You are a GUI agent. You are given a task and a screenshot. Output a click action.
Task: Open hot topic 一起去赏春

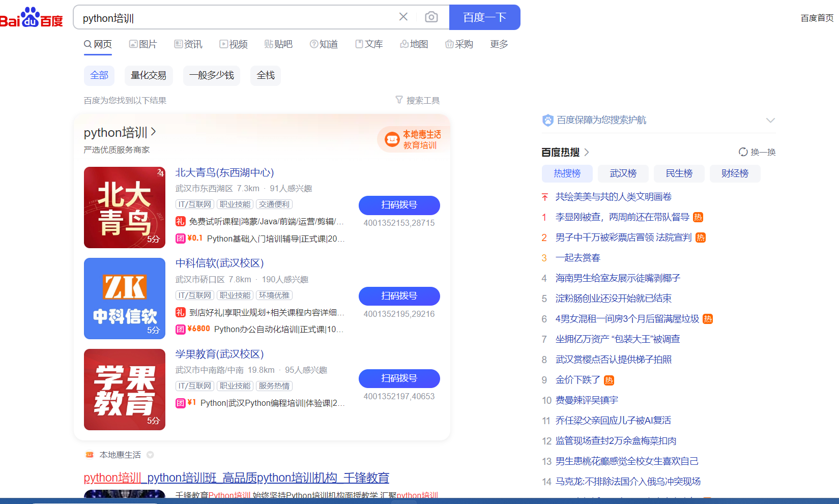(x=578, y=258)
